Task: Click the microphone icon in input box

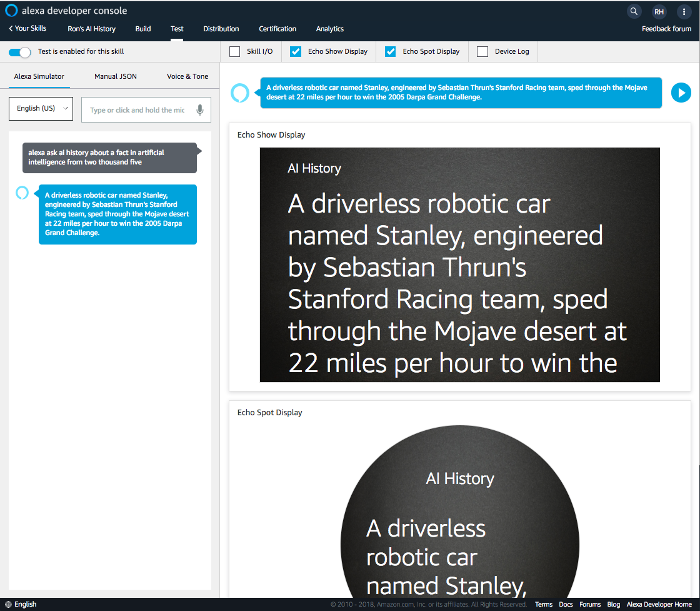Action: [x=200, y=110]
